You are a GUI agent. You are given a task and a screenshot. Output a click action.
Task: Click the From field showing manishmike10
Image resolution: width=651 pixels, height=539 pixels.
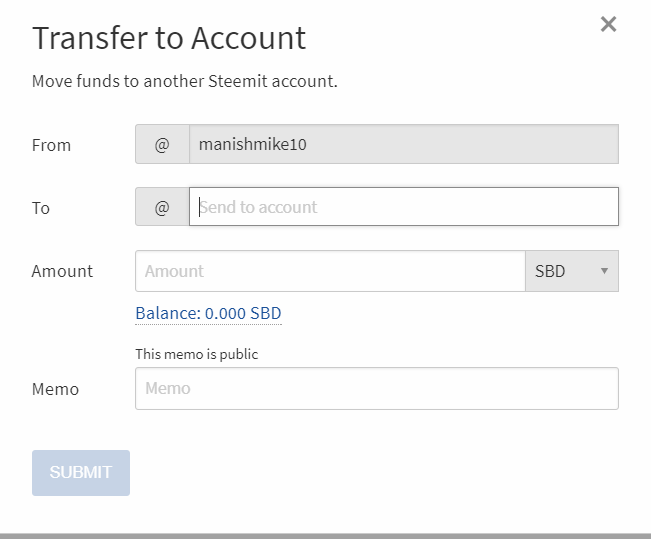[403, 145]
